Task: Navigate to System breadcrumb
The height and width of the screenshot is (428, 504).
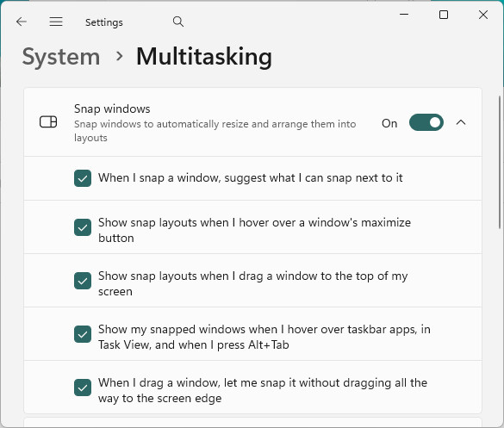Action: point(61,57)
